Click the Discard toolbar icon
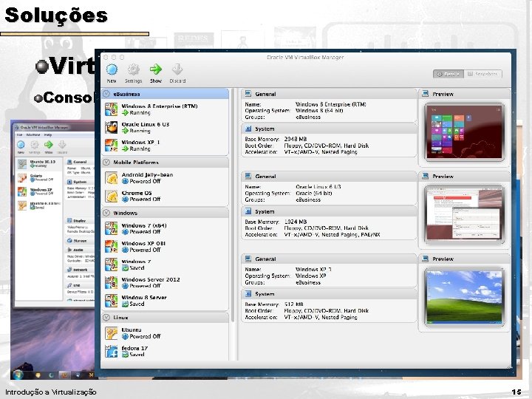The image size is (532, 399). pyautogui.click(x=177, y=69)
